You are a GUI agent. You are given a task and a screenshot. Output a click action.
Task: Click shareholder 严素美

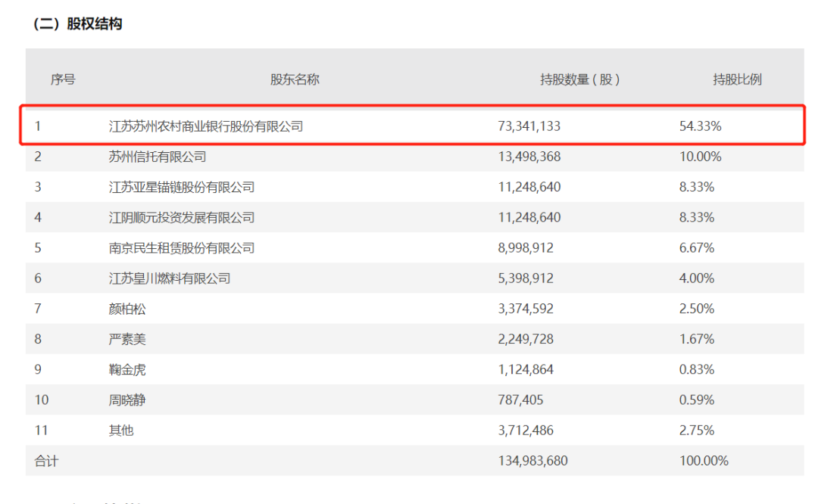126,339
